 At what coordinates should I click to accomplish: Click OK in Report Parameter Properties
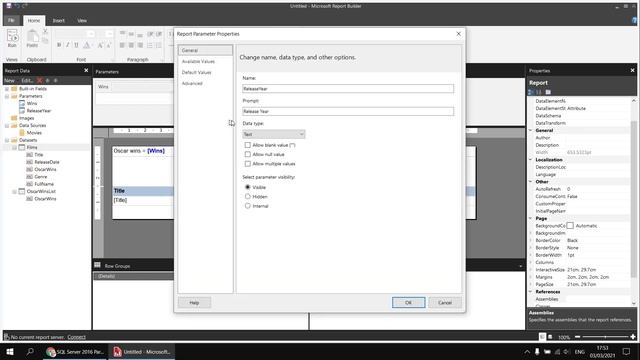pos(409,302)
